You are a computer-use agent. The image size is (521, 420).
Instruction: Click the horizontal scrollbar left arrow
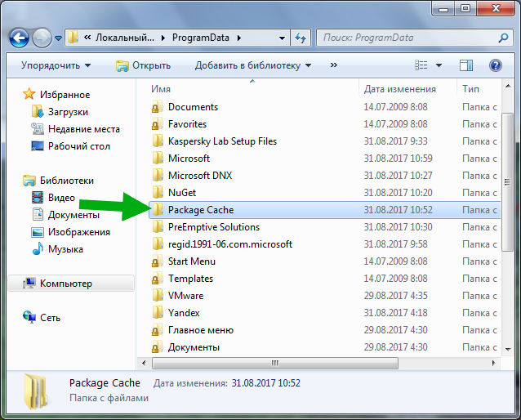pyautogui.click(x=144, y=363)
